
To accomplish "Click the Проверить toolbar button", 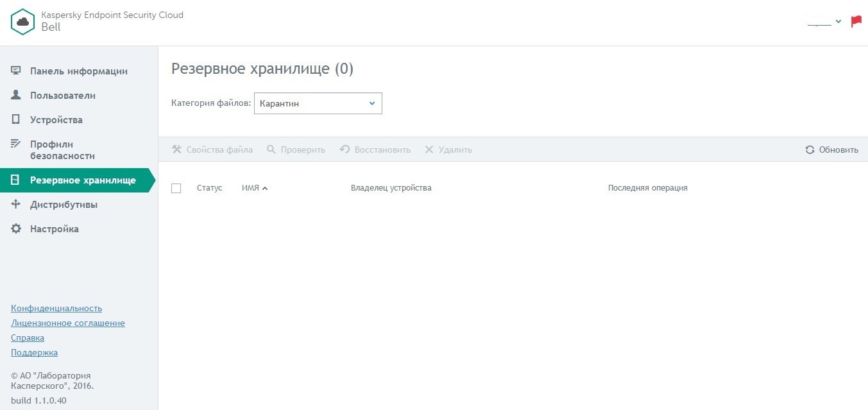I will [x=296, y=149].
